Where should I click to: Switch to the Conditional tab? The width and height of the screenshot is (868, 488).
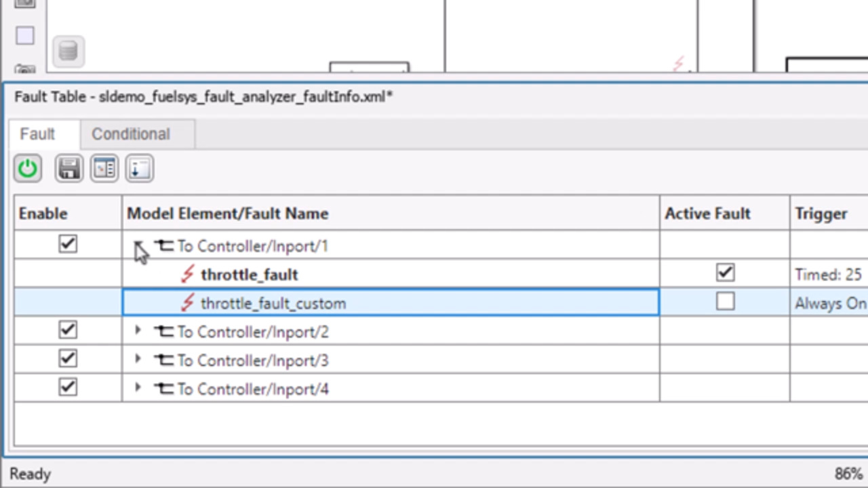point(131,134)
